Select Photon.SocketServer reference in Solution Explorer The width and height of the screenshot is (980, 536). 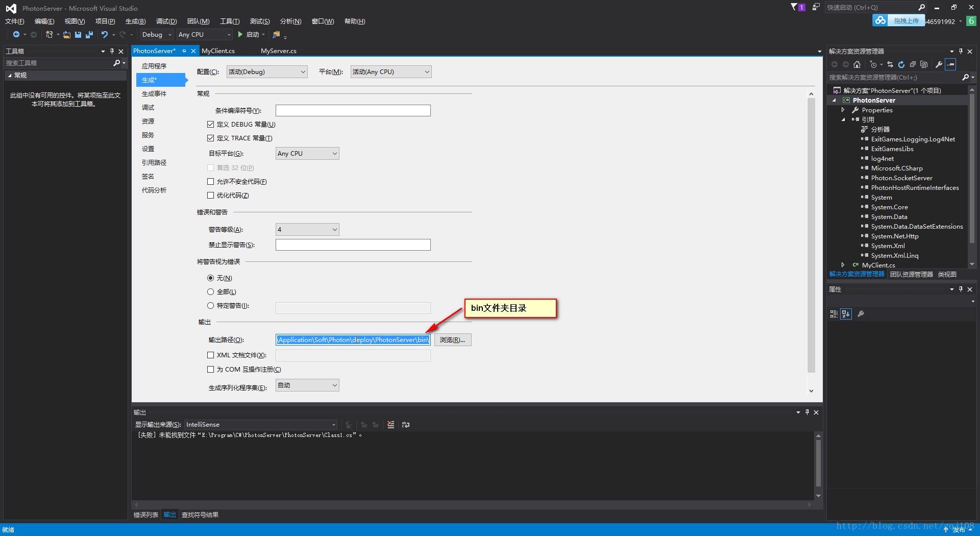(x=901, y=178)
